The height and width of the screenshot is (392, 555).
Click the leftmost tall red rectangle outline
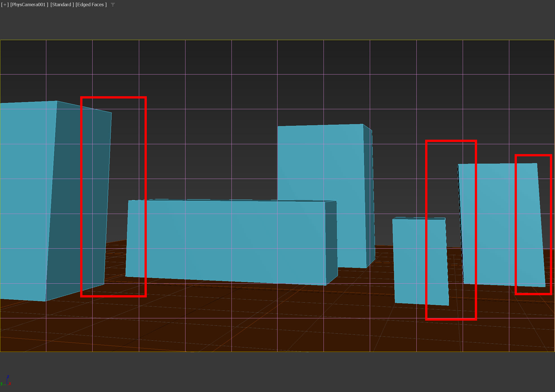(81, 198)
